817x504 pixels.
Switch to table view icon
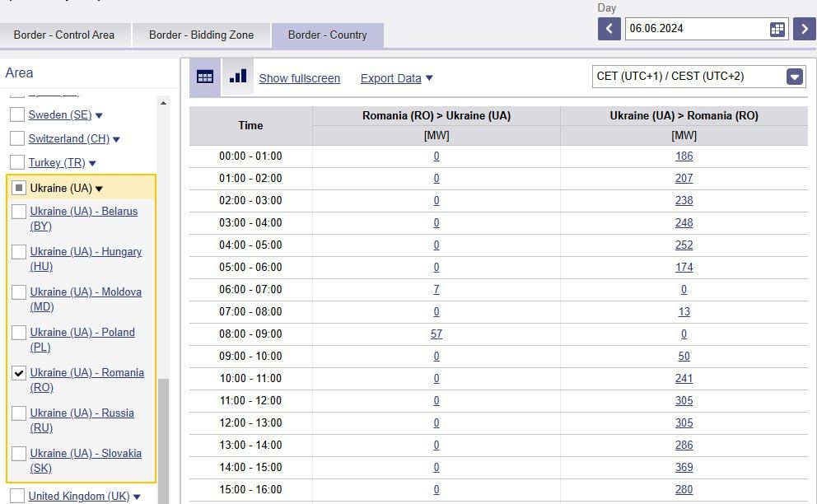[205, 77]
